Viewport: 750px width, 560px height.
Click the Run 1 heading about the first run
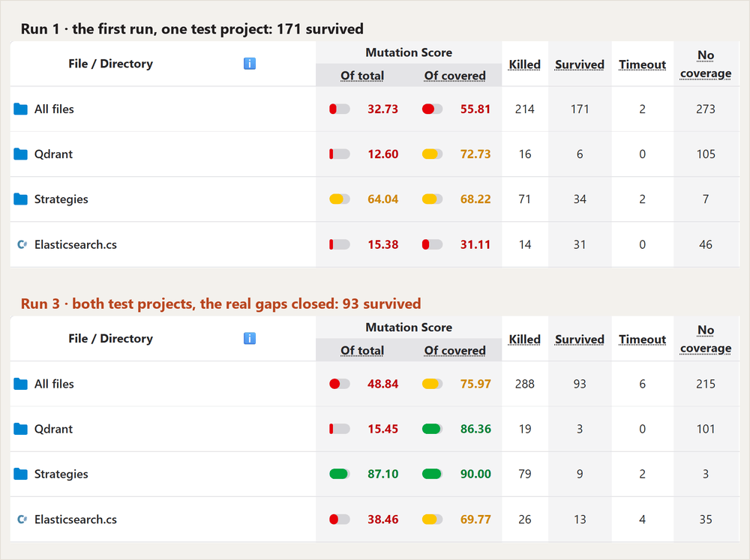click(x=192, y=28)
